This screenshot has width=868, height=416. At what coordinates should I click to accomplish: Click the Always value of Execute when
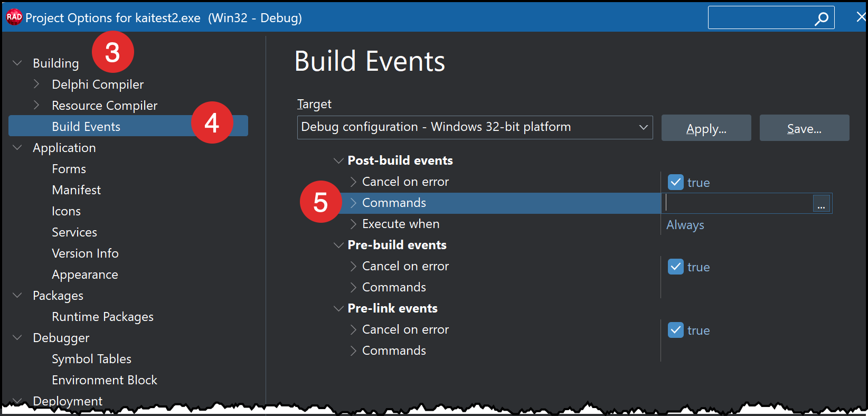point(685,225)
